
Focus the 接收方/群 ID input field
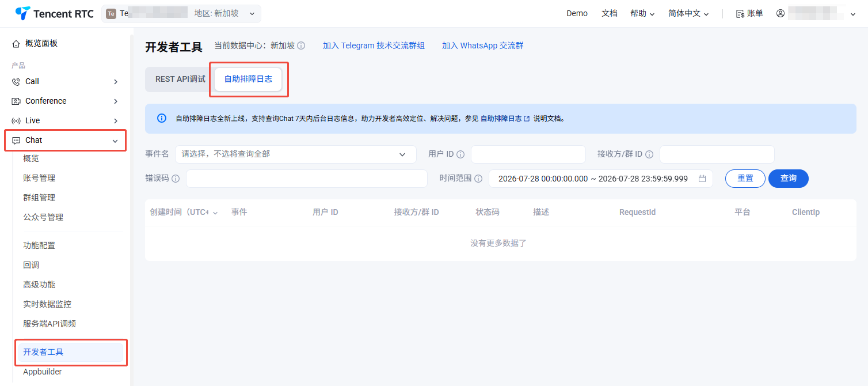coord(717,154)
